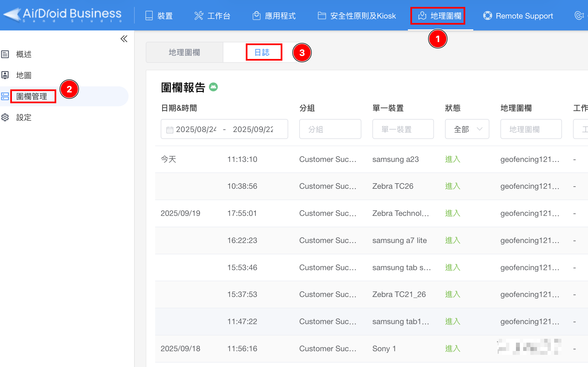Click the 分組 filter input field
The width and height of the screenshot is (588, 367).
(x=330, y=129)
